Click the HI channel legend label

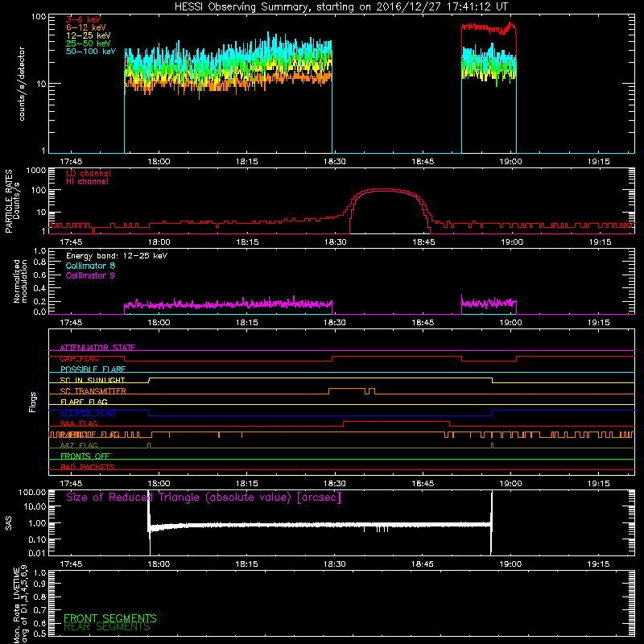[x=87, y=182]
